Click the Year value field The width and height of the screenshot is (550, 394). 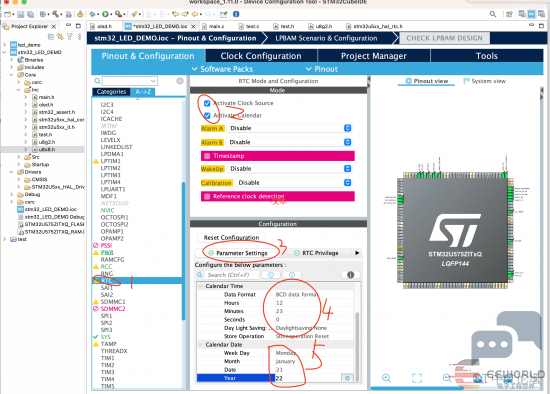(307, 378)
